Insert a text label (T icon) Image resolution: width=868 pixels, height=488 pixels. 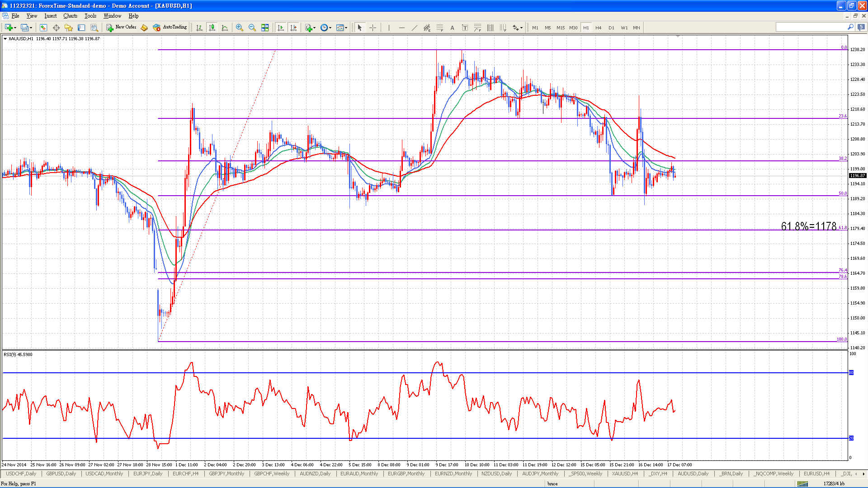click(465, 28)
